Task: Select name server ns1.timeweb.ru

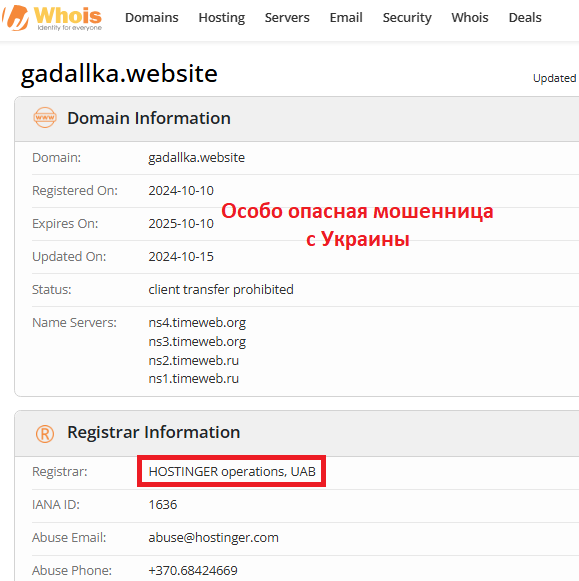Action: pyautogui.click(x=193, y=378)
